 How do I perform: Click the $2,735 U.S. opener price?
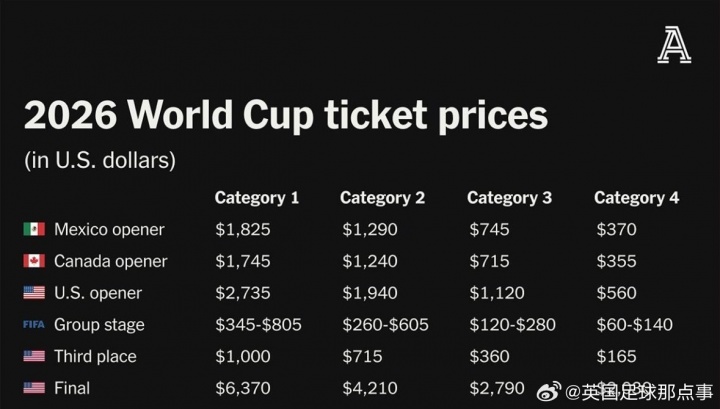243,293
